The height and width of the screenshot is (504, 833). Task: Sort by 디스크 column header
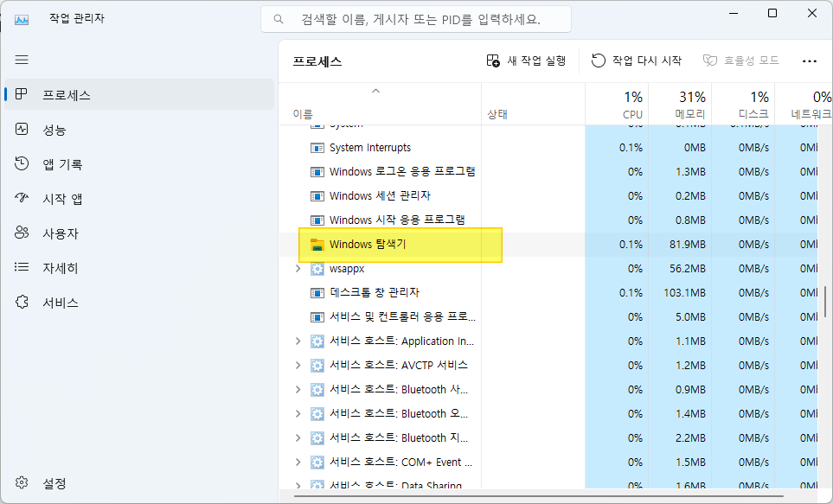[743, 104]
